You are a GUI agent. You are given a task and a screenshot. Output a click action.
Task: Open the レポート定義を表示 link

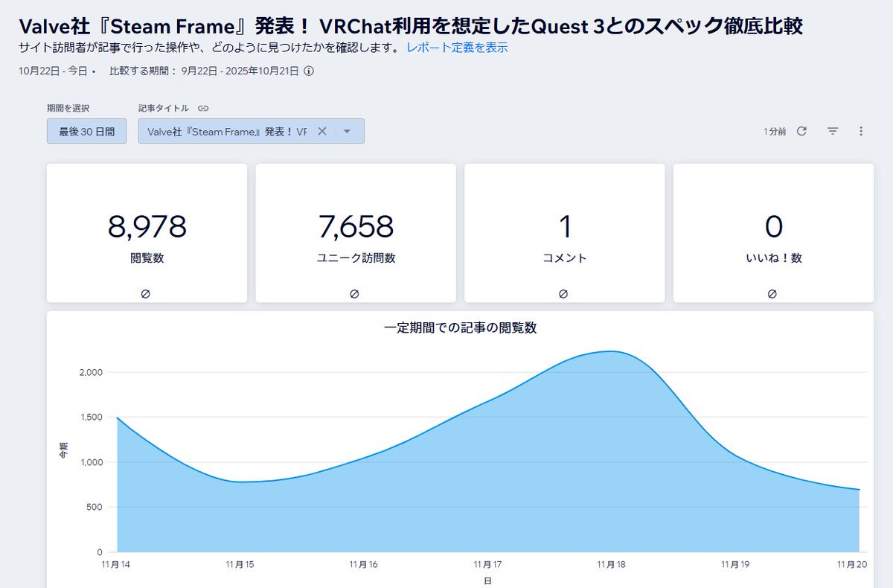click(457, 48)
